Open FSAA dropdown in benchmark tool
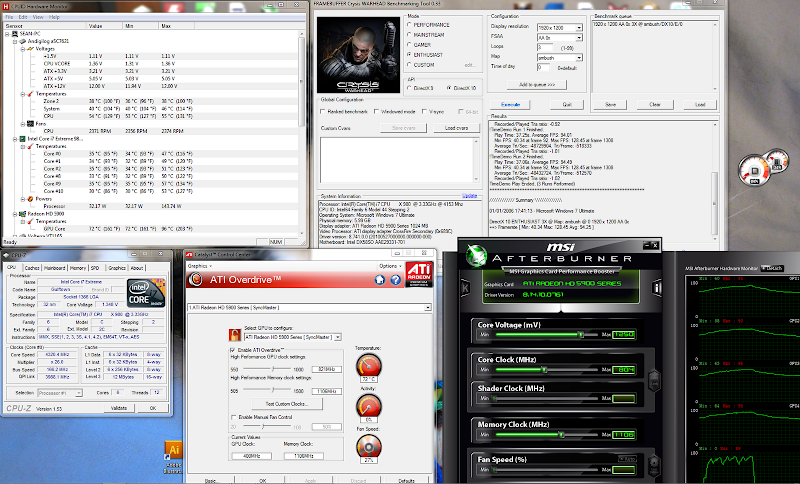Viewport: 800px width, 484px height. click(x=579, y=38)
